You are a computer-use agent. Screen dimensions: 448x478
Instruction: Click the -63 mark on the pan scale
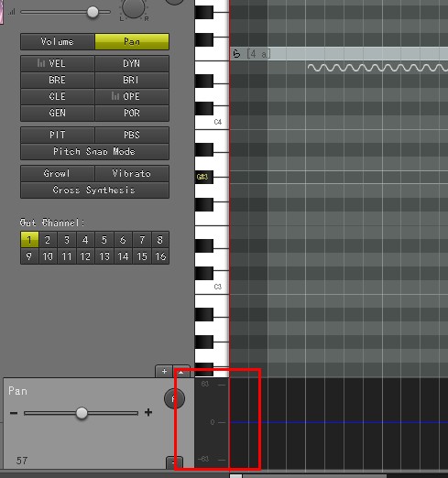coord(203,459)
